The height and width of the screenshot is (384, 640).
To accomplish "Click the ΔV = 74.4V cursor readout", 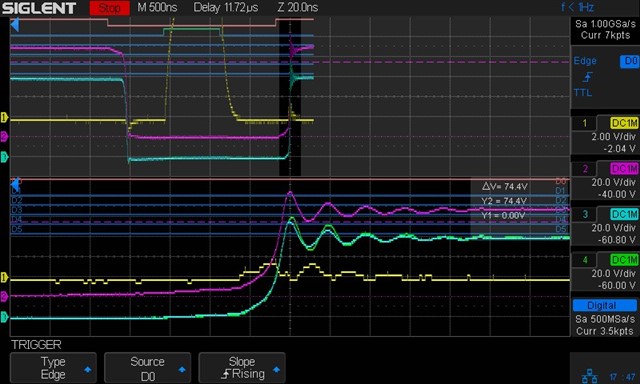I will click(505, 186).
